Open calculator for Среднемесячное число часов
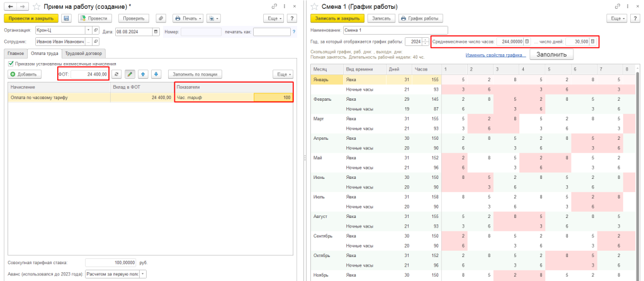The width and height of the screenshot is (644, 281). point(528,42)
